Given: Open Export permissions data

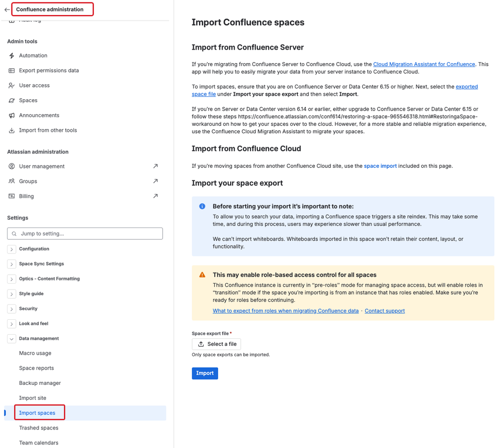Looking at the screenshot, I should [x=49, y=71].
